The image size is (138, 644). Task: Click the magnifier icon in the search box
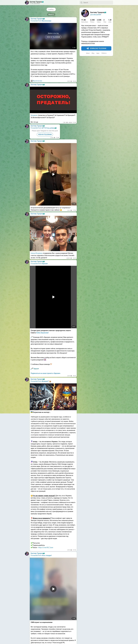click(x=81, y=2)
